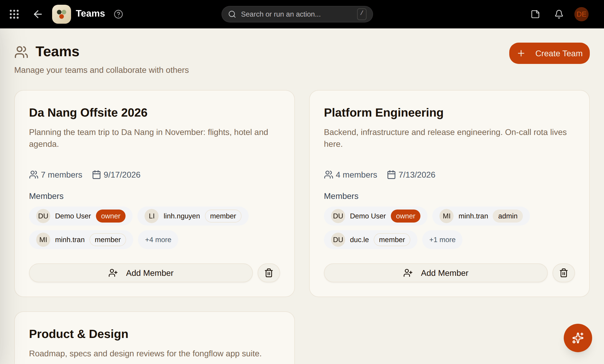
Task: Open the Da Nang Offsite 2026 title
Action: 88,113
